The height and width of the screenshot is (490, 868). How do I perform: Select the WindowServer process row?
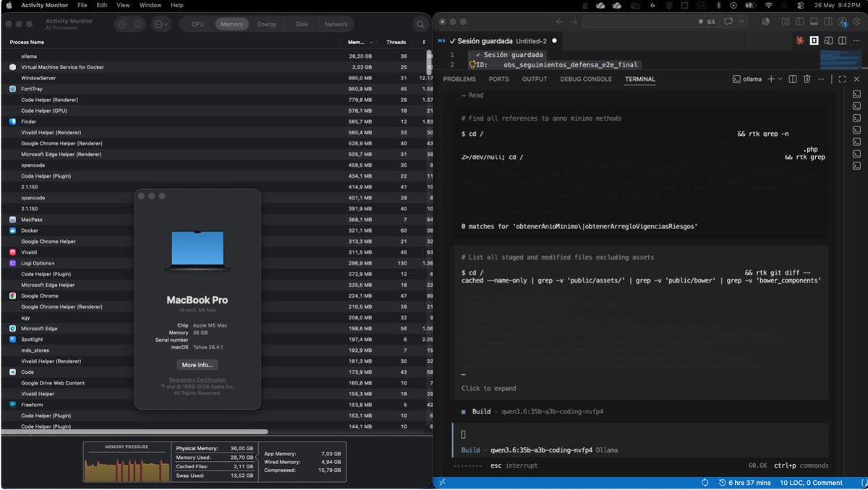[217, 77]
